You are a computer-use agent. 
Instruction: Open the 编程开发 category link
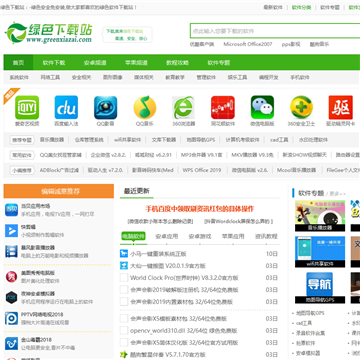269,77
